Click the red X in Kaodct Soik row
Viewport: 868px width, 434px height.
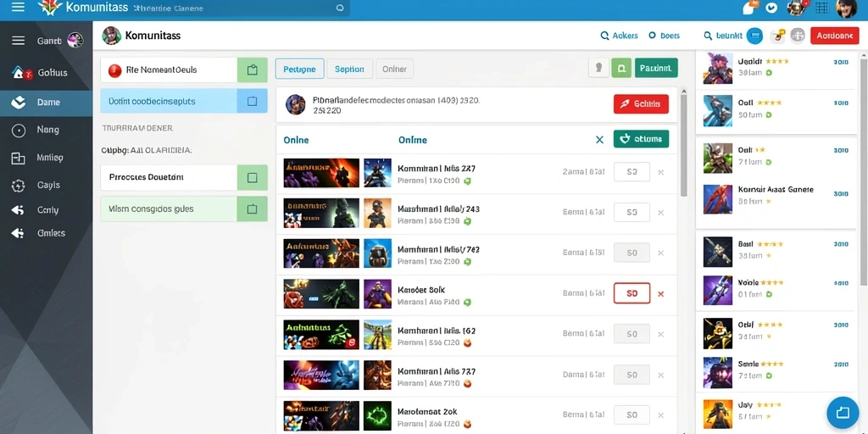click(x=660, y=294)
